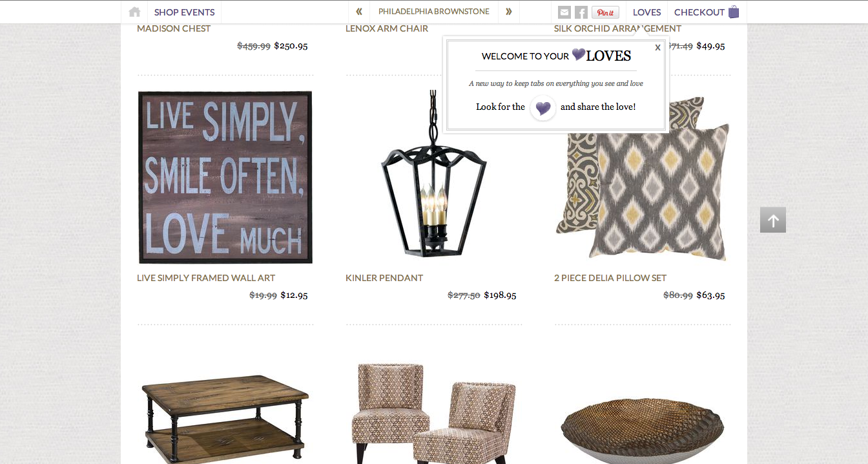
Task: Open Live Simply Framed Wall Art link
Action: pos(206,278)
